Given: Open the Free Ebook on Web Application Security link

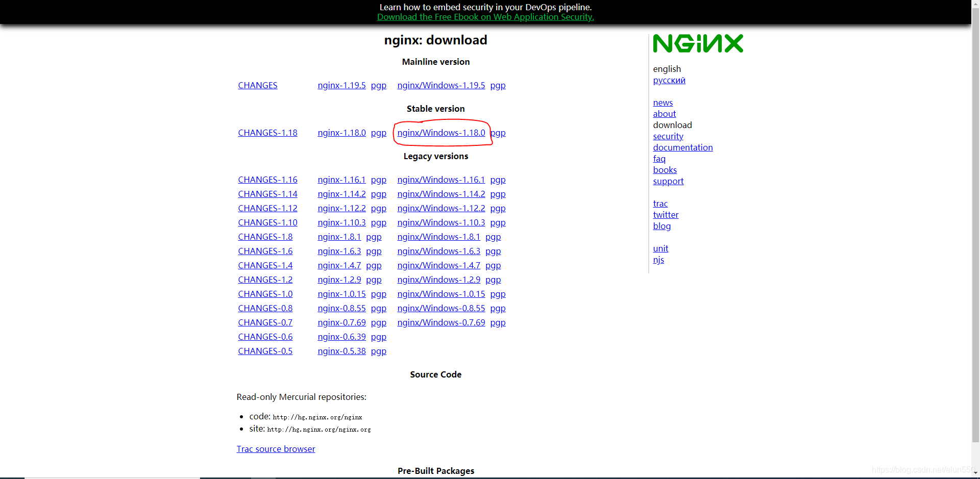Looking at the screenshot, I should click(x=485, y=17).
